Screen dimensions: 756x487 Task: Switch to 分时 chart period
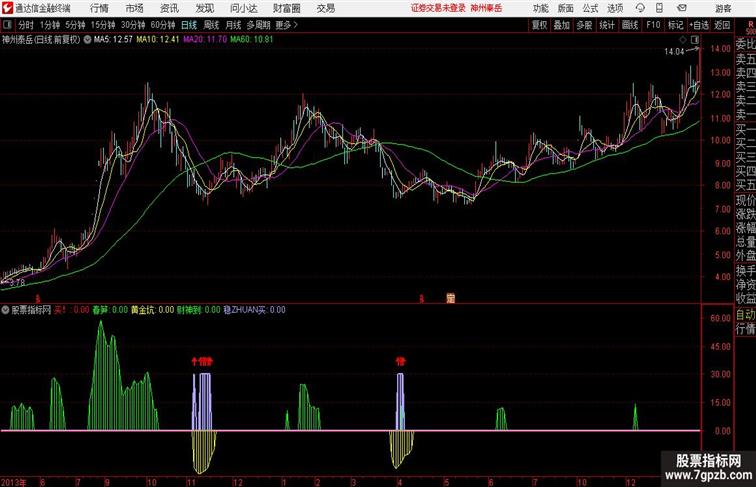pyautogui.click(x=26, y=25)
